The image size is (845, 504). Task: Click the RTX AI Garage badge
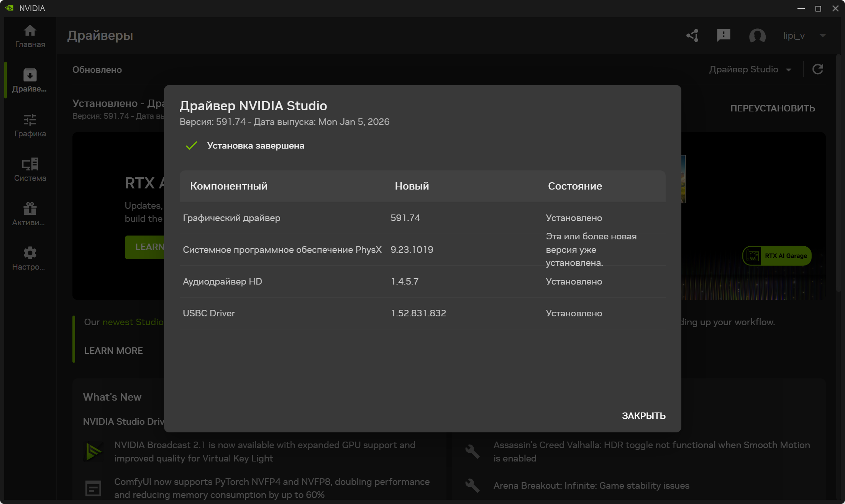coord(777,256)
